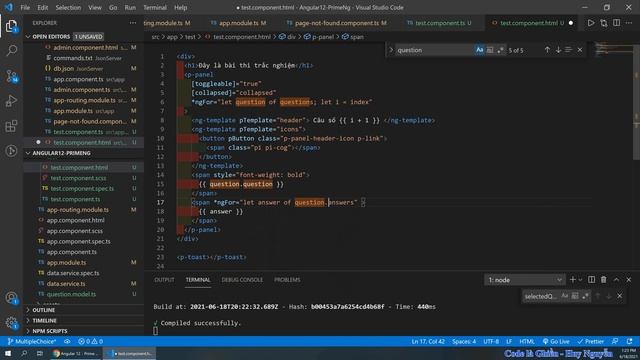Toggle Use Regular Expression in editor find
The width and height of the screenshot is (640, 360).
[500, 50]
